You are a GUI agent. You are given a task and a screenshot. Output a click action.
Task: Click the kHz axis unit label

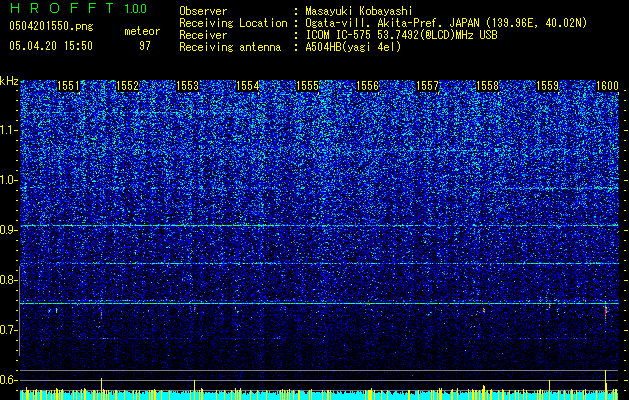[x=9, y=81]
